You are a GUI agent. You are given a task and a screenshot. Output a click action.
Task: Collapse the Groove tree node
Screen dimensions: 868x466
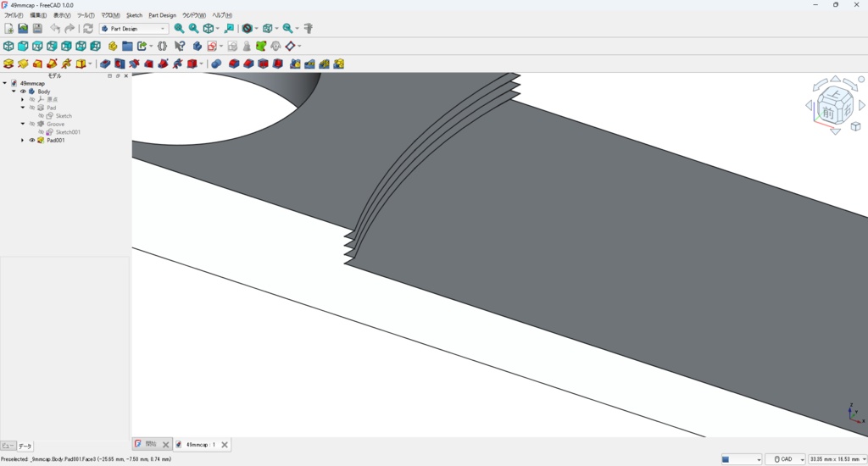point(23,124)
